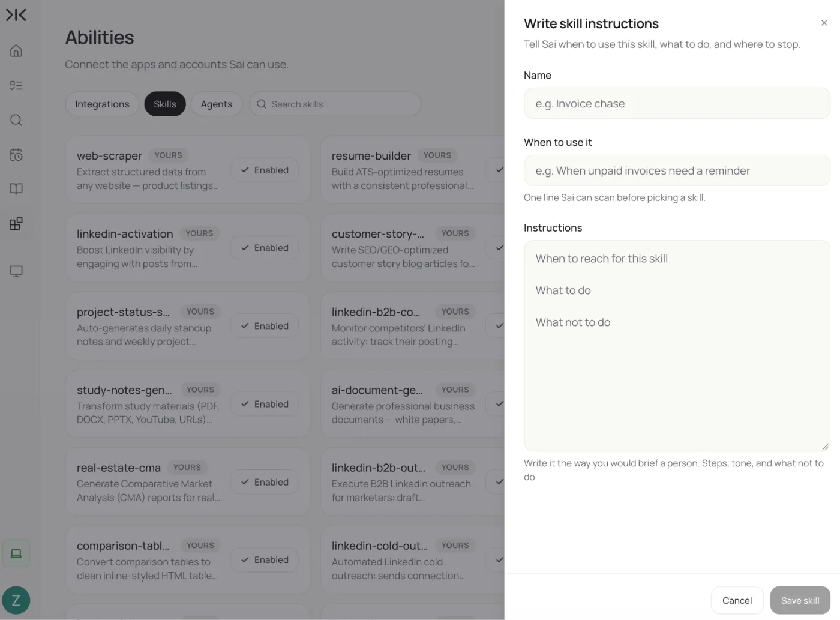Screen dimensions: 840x620
Task: Focus the Name input field
Action: pyautogui.click(x=677, y=103)
